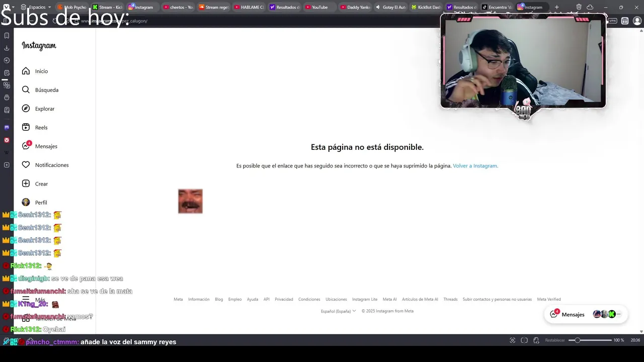Open Perfil profile avatar
This screenshot has width=644, height=362.
point(26,202)
